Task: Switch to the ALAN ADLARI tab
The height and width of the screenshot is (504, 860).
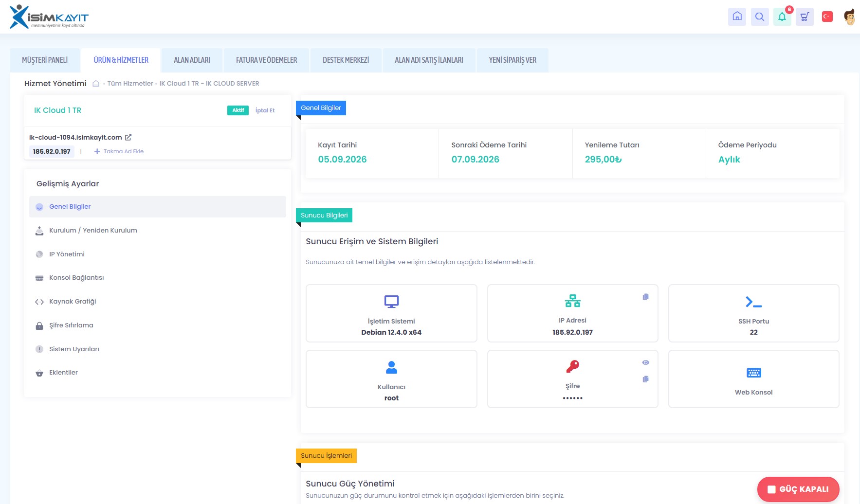Action: pyautogui.click(x=192, y=60)
